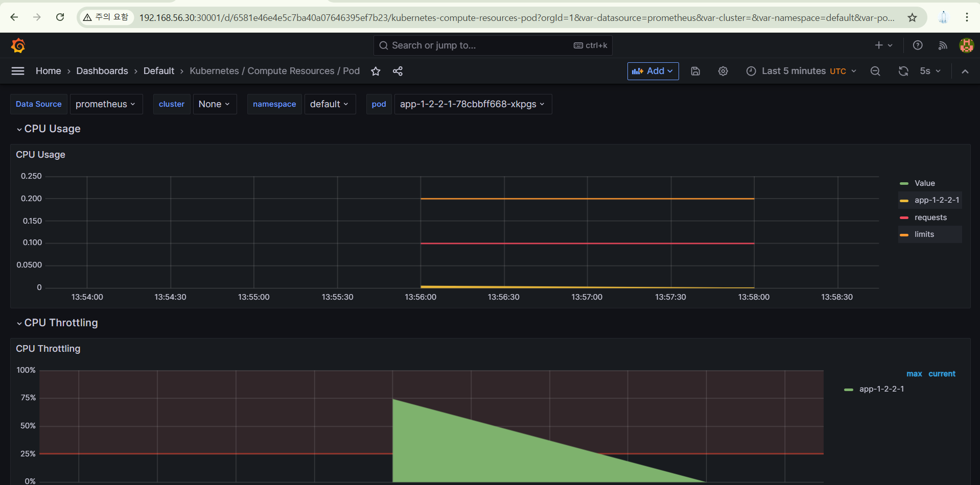The image size is (980, 485).
Task: Open prometheus data source dropdown
Action: 106,104
